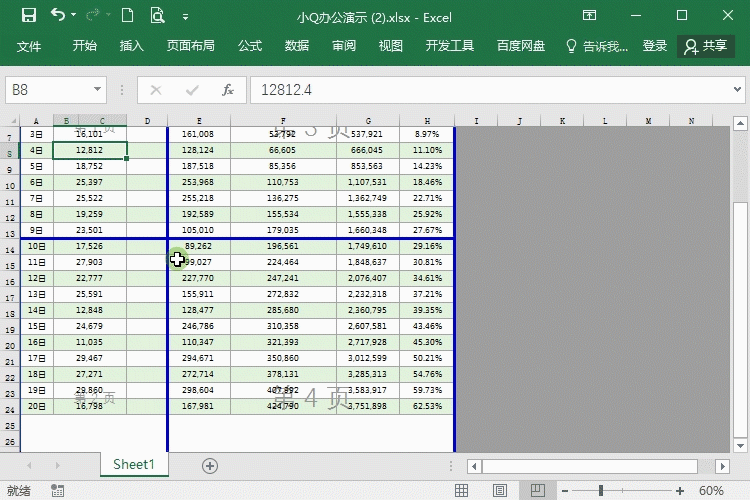Cancel formula entry with X icon
This screenshot has width=750, height=500.
156,90
